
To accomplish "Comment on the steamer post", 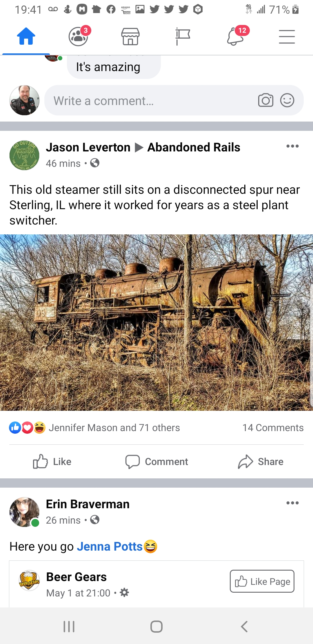I will (x=156, y=462).
